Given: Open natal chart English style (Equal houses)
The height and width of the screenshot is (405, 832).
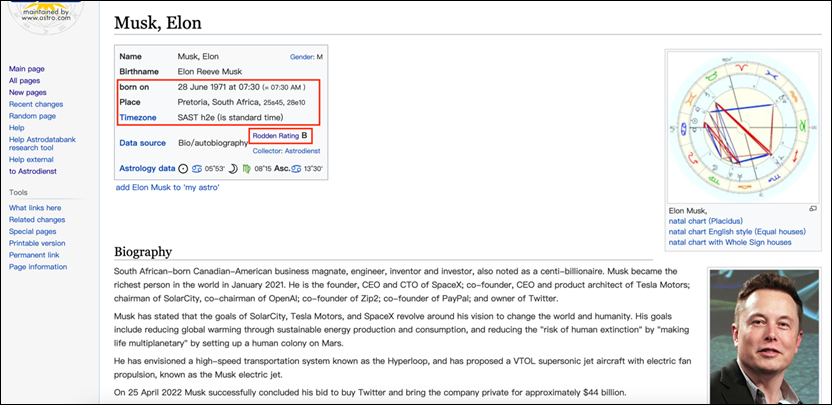Looking at the screenshot, I should (737, 231).
